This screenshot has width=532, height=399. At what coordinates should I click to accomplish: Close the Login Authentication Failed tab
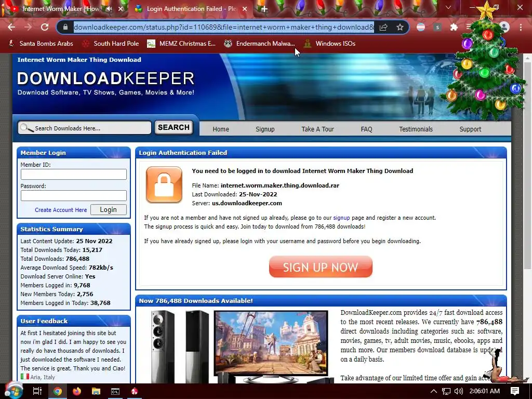click(245, 9)
